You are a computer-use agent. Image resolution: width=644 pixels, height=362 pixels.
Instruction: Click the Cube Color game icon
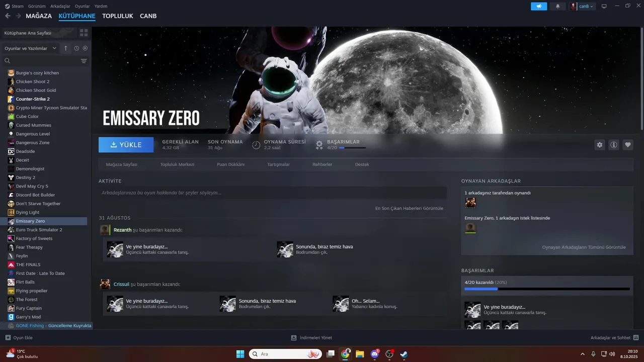[11, 117]
